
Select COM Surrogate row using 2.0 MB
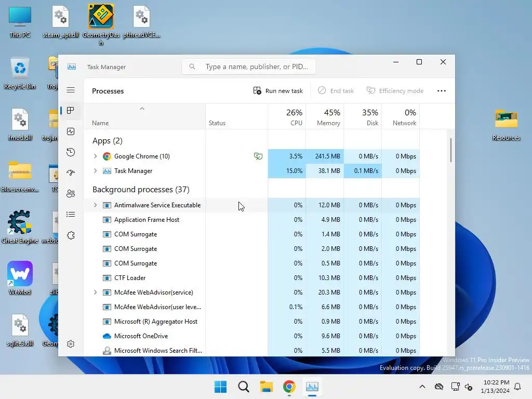coord(251,249)
